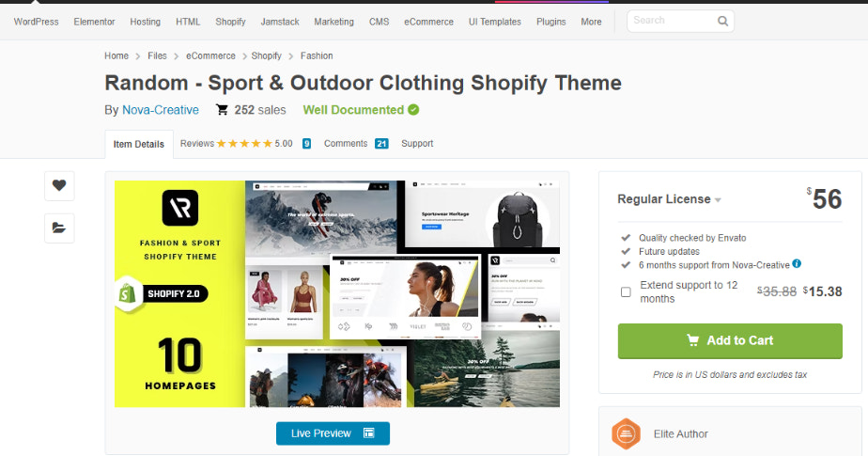Visit the Nova-Creative author link
The height and width of the screenshot is (456, 868).
click(x=161, y=110)
